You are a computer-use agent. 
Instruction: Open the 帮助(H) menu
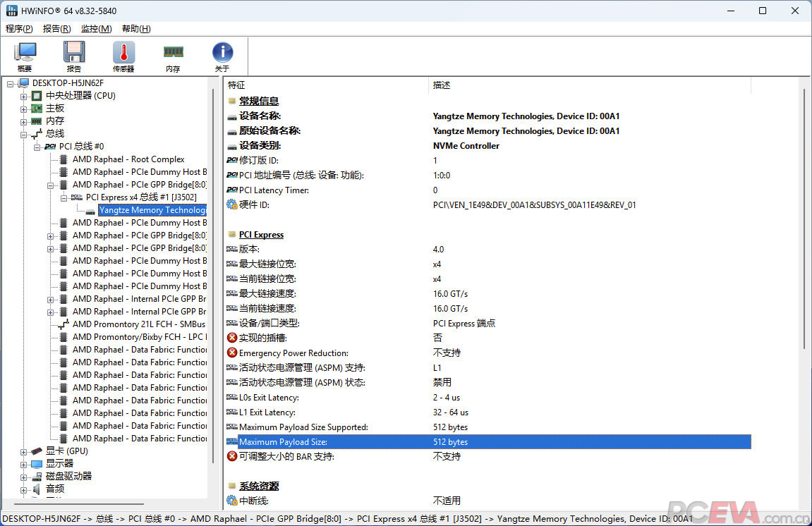tap(136, 29)
